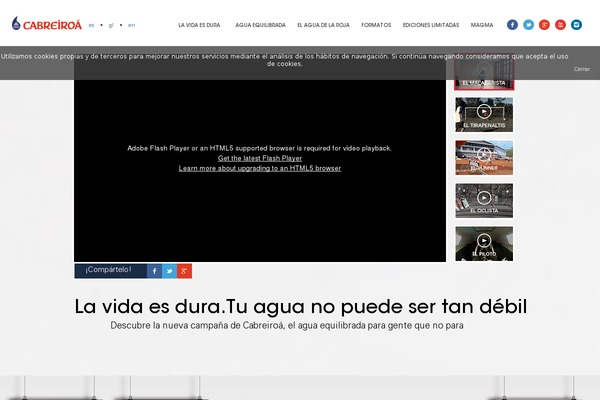Click the Descubre la nueva campaña subtitle
Image resolution: width=600 pixels, height=400 pixels.
(287, 325)
